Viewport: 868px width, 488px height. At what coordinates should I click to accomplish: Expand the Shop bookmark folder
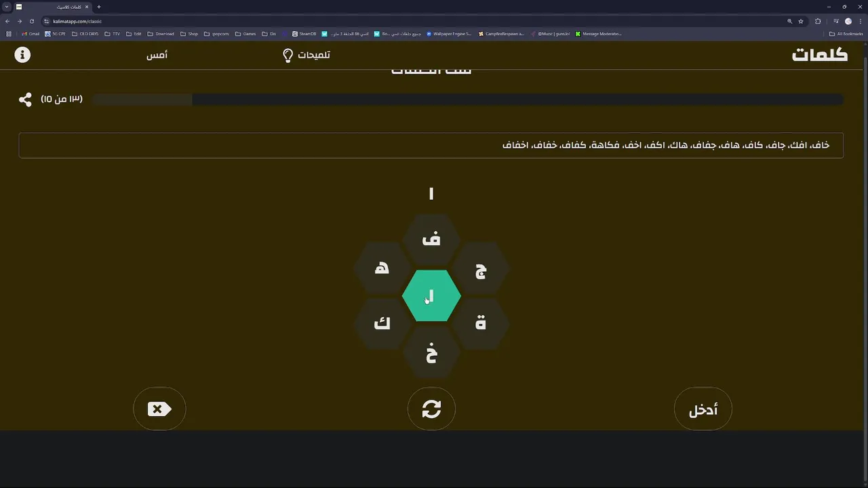[x=189, y=34]
